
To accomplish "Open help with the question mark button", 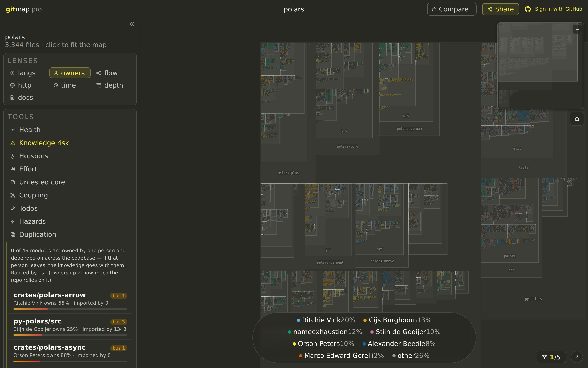I will (x=577, y=357).
